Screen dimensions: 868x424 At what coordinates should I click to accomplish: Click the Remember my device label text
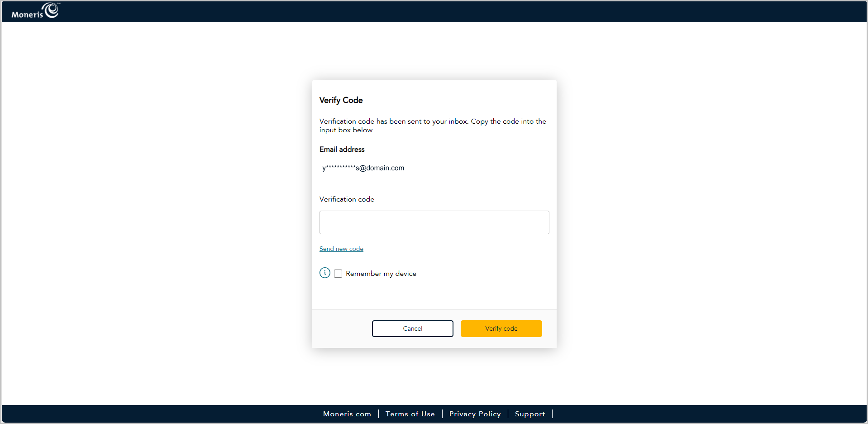(381, 274)
